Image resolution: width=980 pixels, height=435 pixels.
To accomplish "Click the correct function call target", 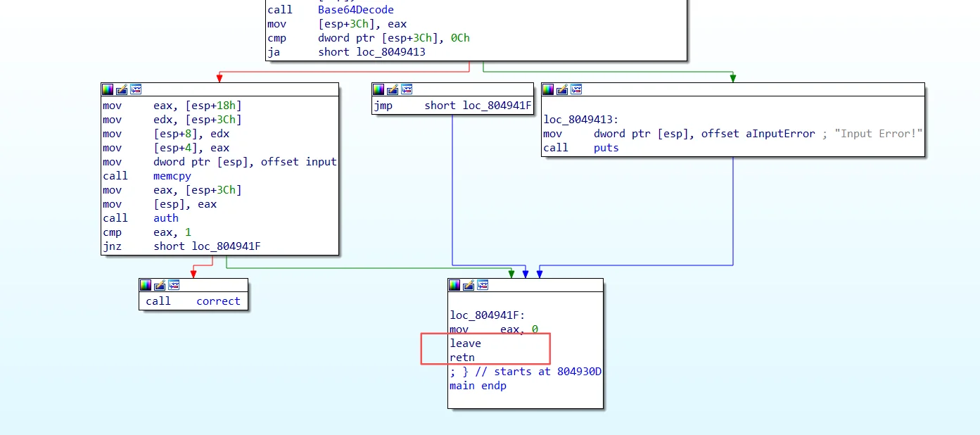I will click(218, 301).
